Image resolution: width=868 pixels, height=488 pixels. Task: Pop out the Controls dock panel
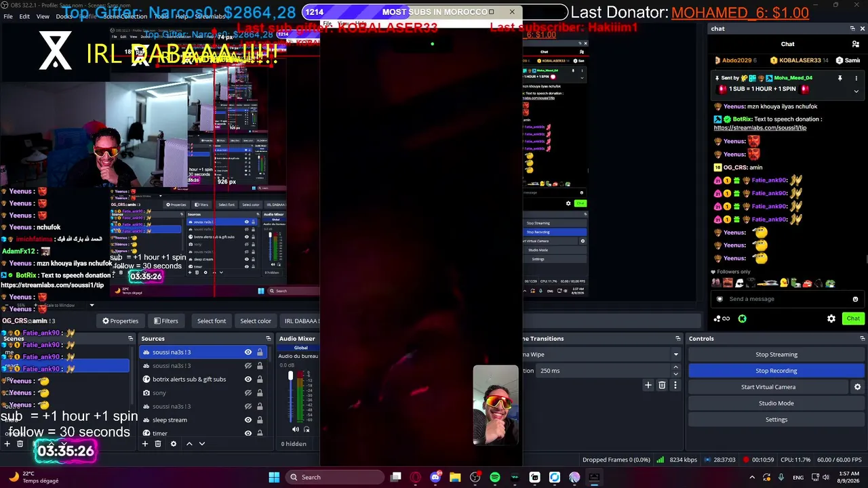pos(863,338)
